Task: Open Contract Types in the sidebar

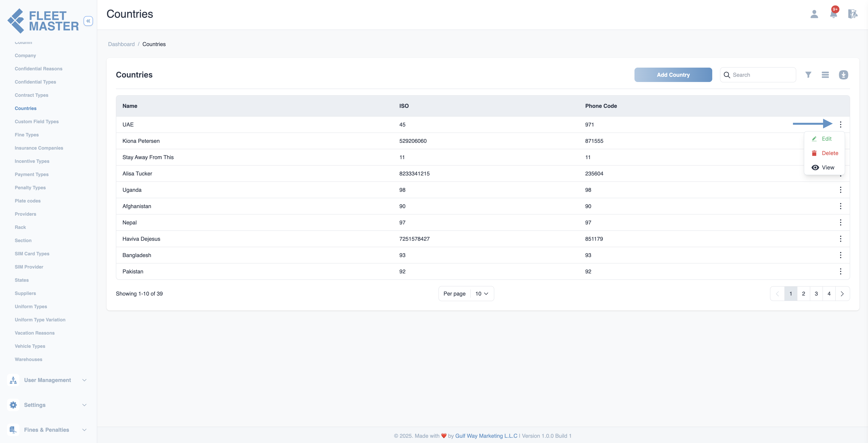Action: (x=31, y=95)
